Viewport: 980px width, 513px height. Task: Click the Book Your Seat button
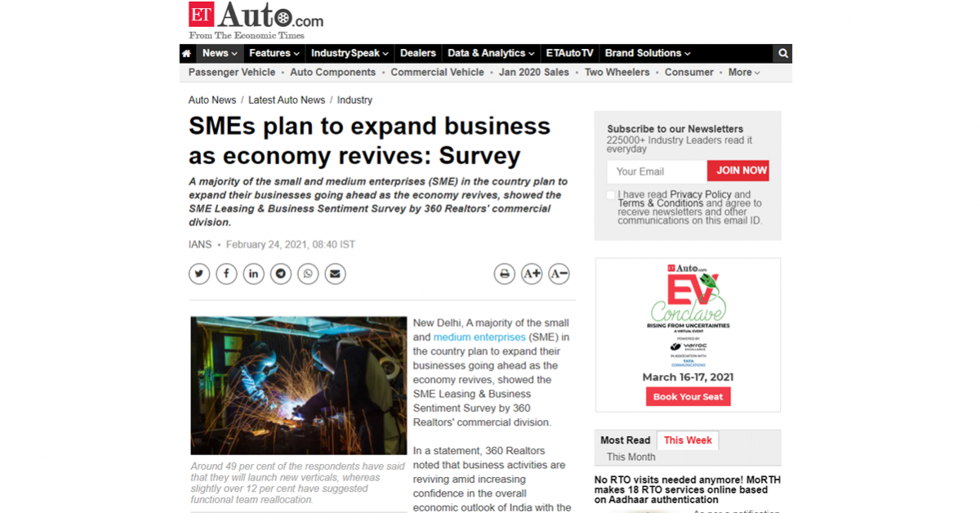688,396
